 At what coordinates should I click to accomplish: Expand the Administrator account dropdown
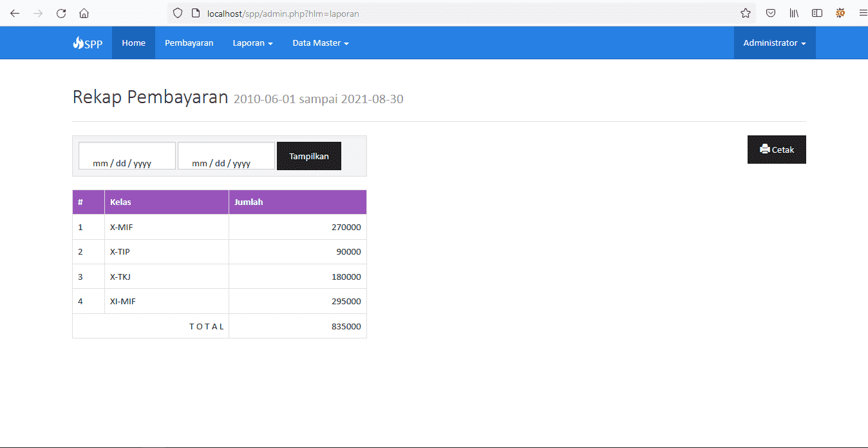point(775,43)
